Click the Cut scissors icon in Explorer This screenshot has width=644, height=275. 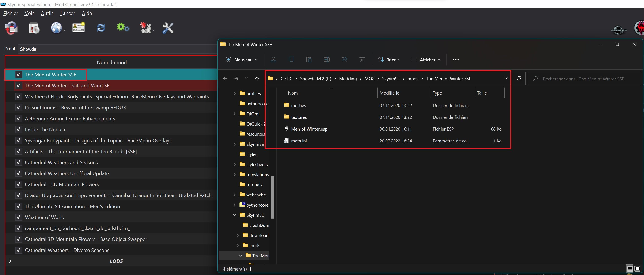point(273,60)
